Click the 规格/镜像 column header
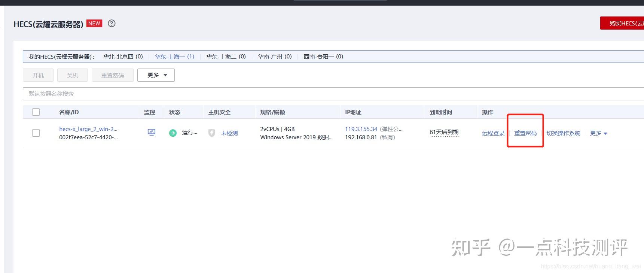644x273 pixels. (273, 112)
